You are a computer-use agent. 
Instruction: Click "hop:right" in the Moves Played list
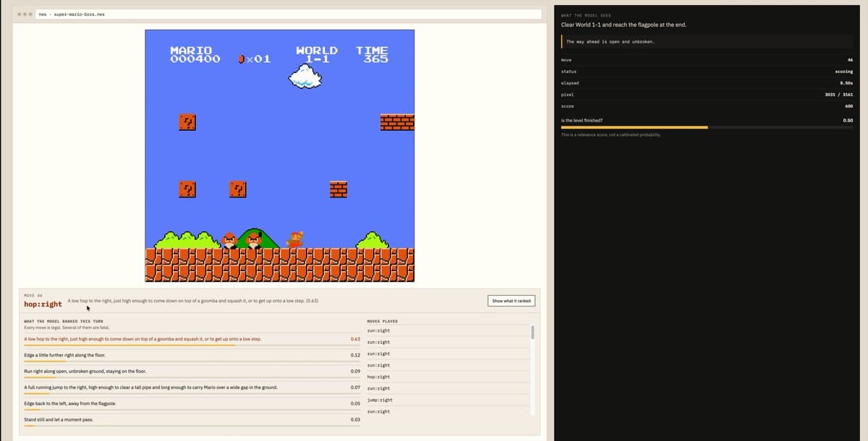pyautogui.click(x=378, y=377)
